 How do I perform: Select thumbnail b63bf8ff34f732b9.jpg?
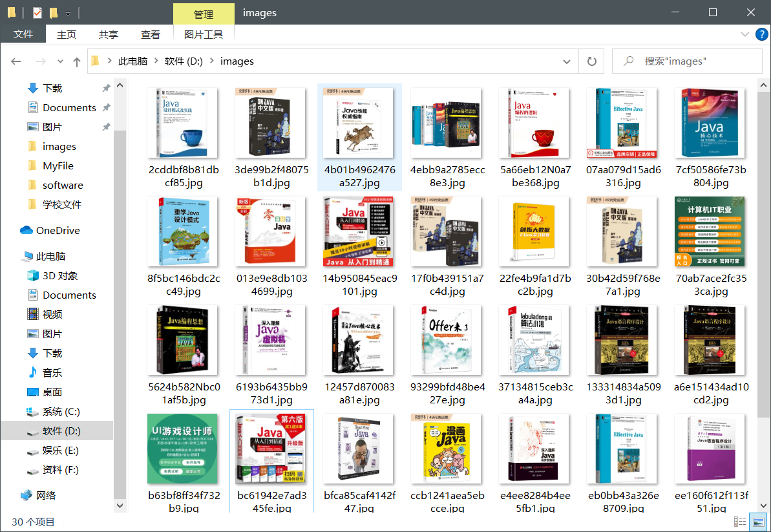(182, 449)
